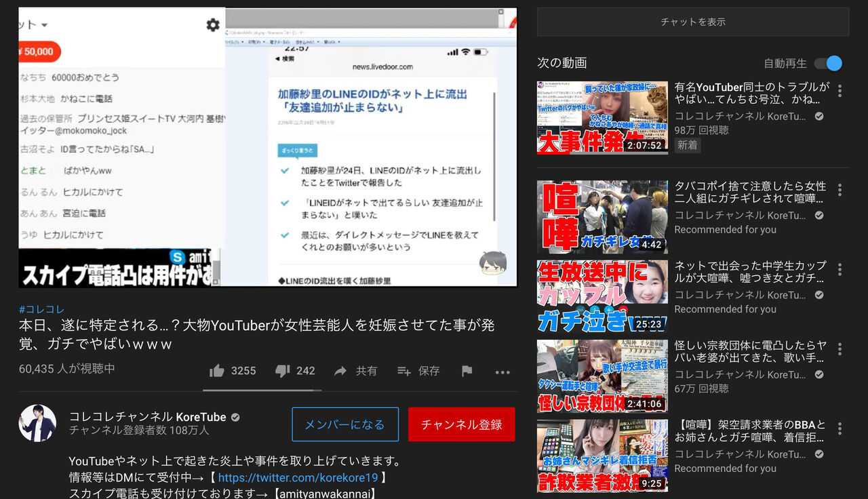Click the 242 dislike count
Image resolution: width=868 pixels, height=499 pixels.
tap(306, 371)
